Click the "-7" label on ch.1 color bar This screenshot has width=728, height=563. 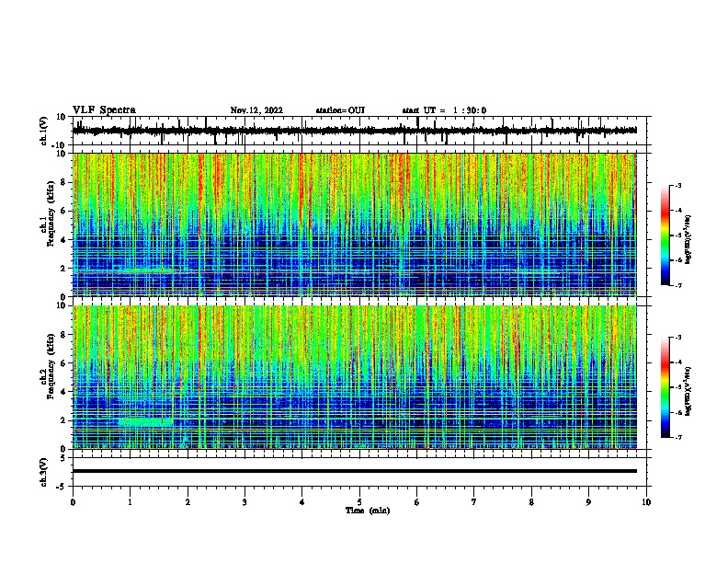[677, 285]
